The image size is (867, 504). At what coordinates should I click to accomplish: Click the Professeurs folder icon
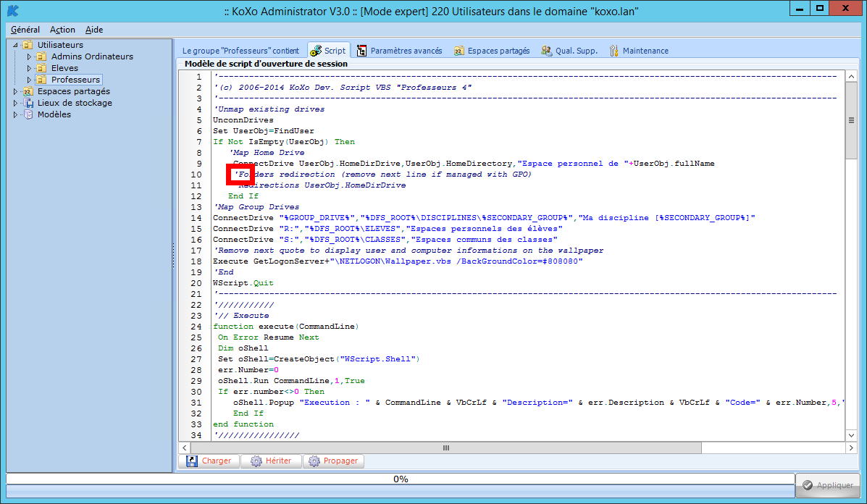(x=41, y=80)
